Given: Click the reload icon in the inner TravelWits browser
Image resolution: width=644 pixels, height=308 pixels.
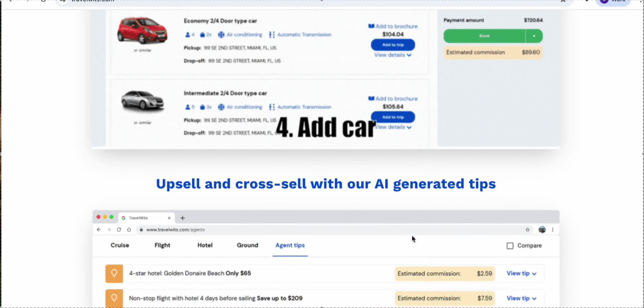Looking at the screenshot, I should [119, 230].
